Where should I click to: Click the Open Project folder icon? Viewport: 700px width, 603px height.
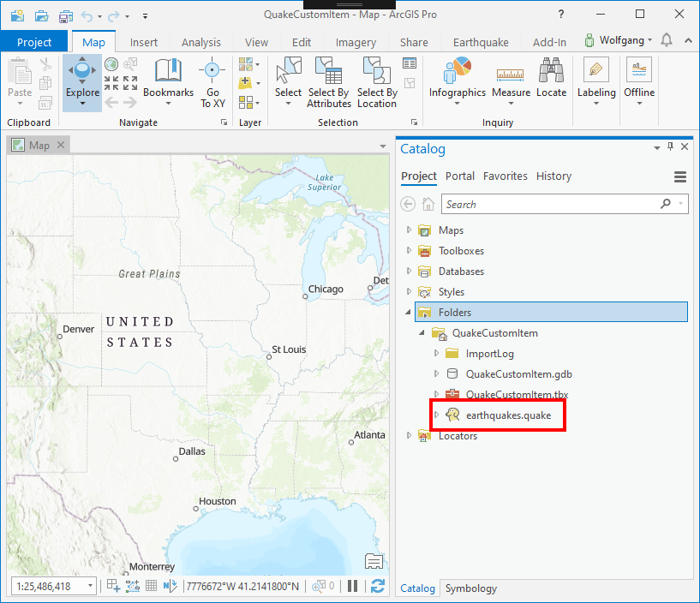[x=41, y=16]
